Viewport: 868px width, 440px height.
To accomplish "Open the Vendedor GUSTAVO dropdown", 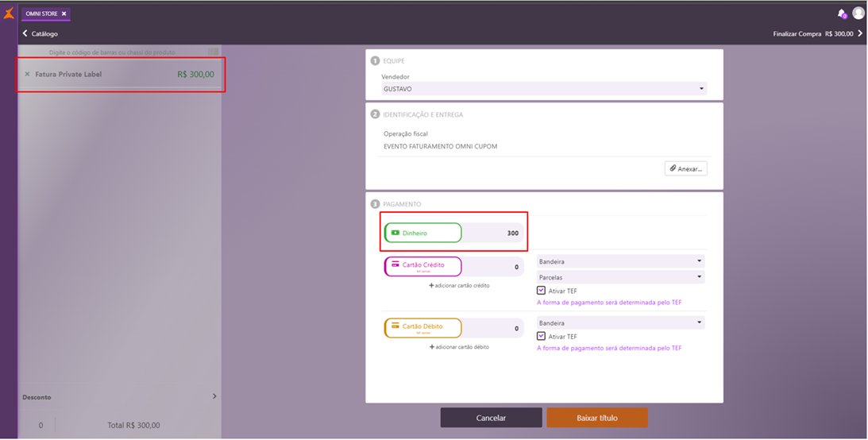I will (x=544, y=88).
